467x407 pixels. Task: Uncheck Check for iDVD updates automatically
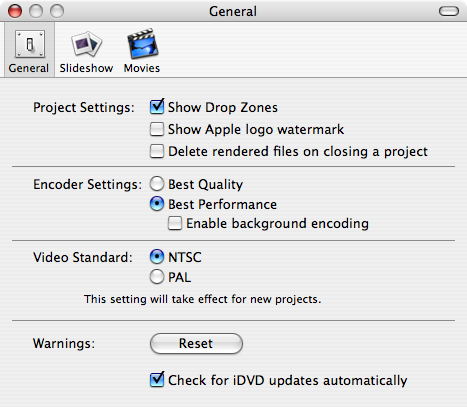[x=157, y=380]
